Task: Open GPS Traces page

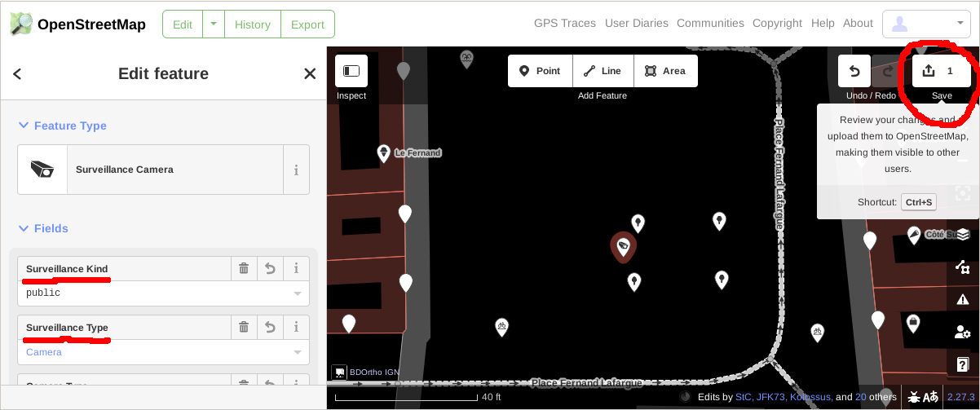Action: point(564,24)
